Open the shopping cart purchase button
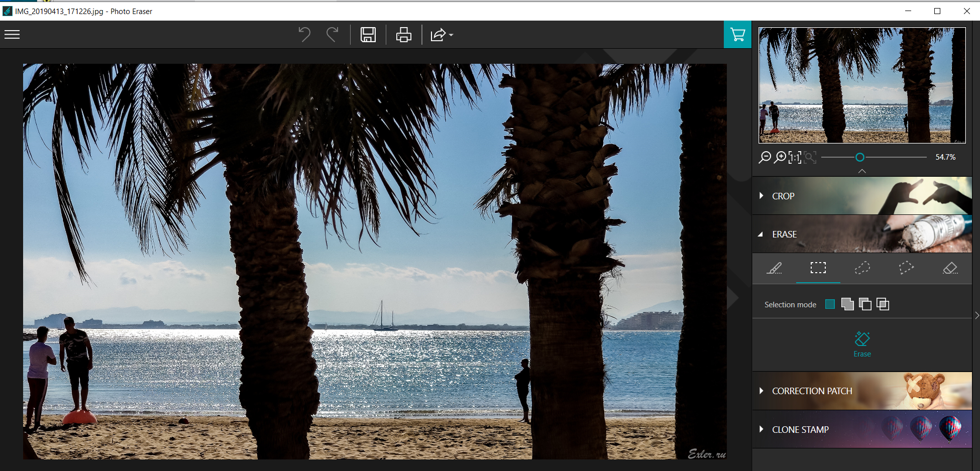980x471 pixels. coord(737,35)
